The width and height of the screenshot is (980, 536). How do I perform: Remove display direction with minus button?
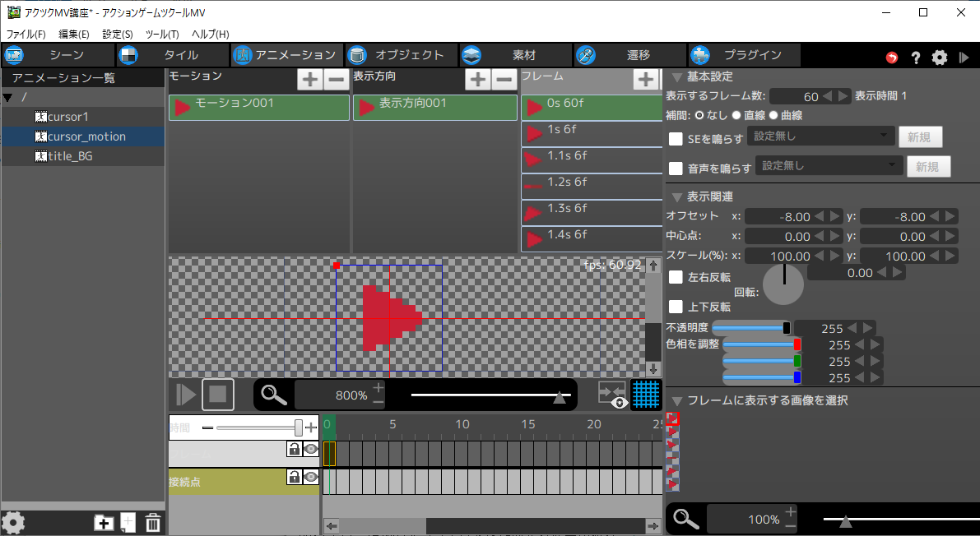click(x=504, y=80)
